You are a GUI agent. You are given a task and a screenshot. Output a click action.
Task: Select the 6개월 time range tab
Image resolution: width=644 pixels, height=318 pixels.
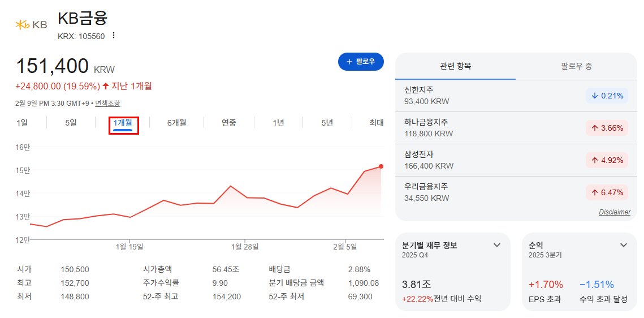(176, 122)
